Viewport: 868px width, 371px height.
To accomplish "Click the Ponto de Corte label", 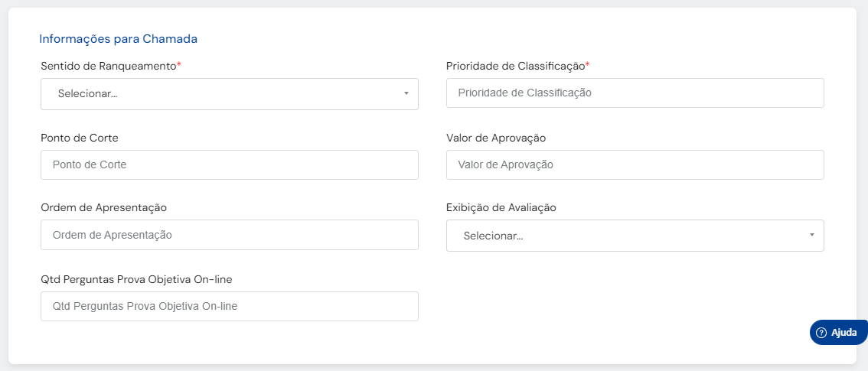I will tap(80, 138).
